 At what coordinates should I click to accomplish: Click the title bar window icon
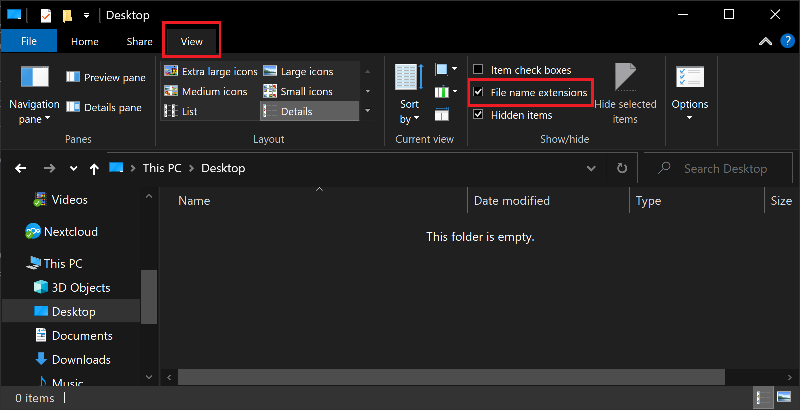[x=14, y=15]
